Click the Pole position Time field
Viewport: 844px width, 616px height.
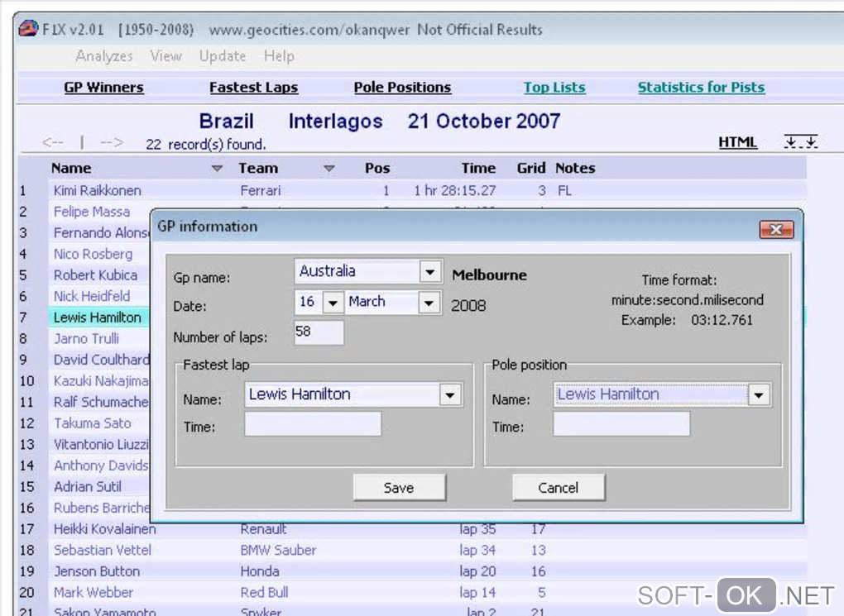pyautogui.click(x=621, y=424)
